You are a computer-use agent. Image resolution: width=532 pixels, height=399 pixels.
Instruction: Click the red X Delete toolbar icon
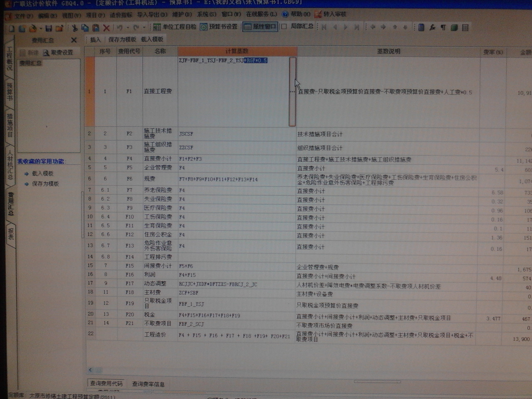106,28
